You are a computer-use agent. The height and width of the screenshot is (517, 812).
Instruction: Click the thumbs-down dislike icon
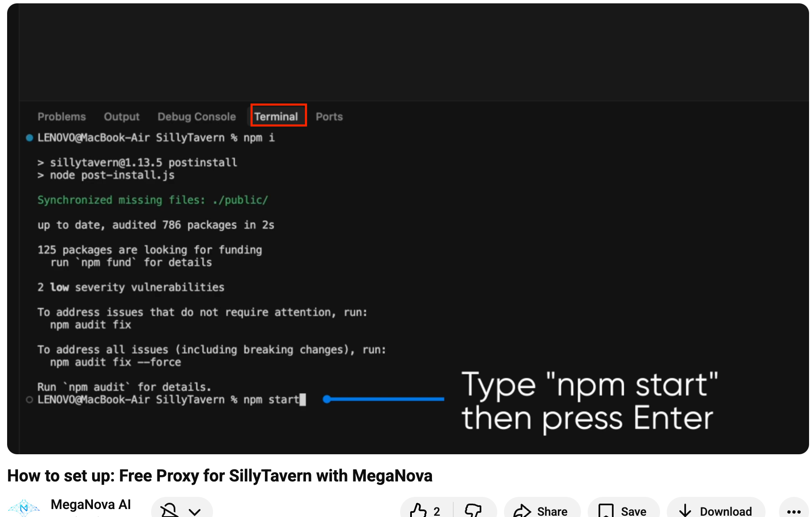[x=473, y=510]
